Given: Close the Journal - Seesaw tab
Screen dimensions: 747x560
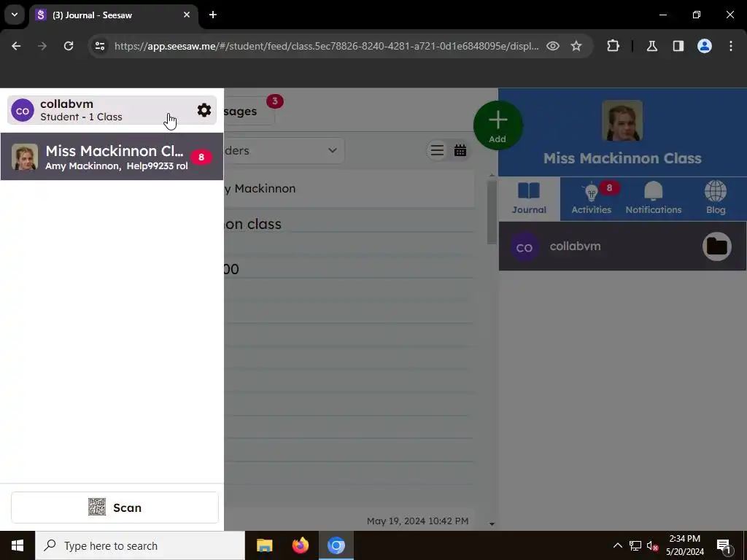Looking at the screenshot, I should [x=187, y=15].
